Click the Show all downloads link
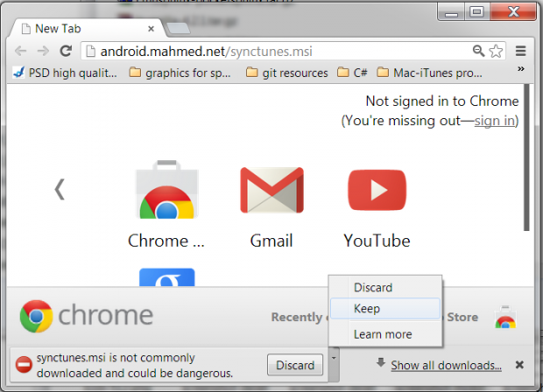 [x=446, y=366]
